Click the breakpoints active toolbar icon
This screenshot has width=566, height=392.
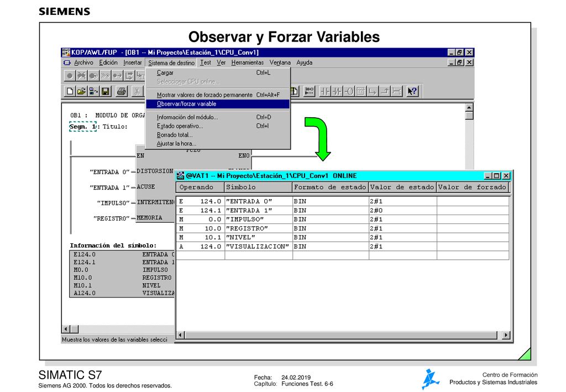(x=93, y=75)
